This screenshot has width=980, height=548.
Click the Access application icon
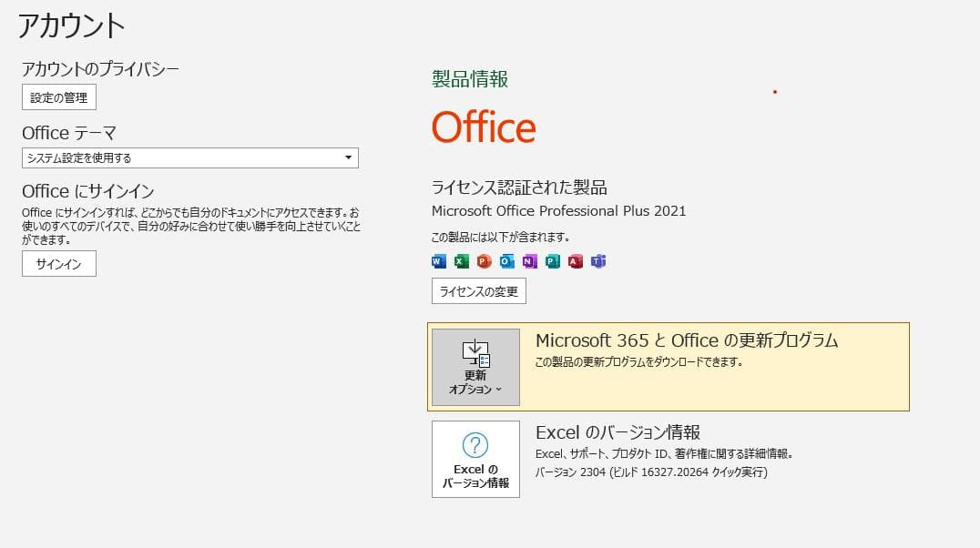[576, 261]
